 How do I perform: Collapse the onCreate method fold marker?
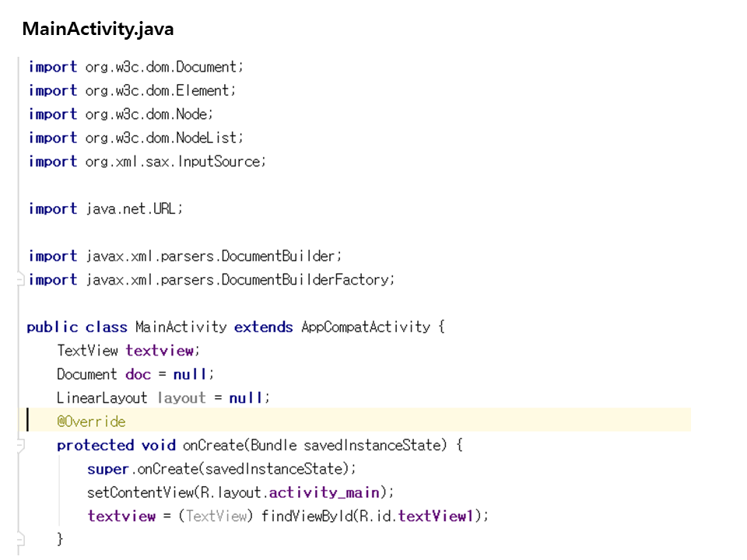tap(21, 446)
